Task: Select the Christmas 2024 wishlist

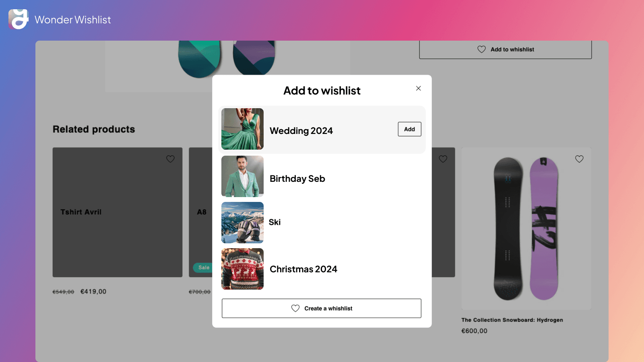Action: click(303, 269)
